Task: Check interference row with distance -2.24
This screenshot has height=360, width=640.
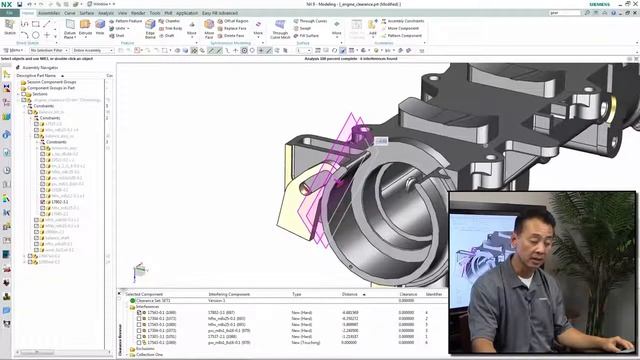Action: [x=139, y=331]
